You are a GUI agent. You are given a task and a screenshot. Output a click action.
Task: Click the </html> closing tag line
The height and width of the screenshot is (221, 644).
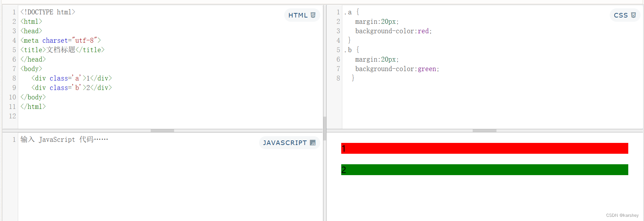33,106
